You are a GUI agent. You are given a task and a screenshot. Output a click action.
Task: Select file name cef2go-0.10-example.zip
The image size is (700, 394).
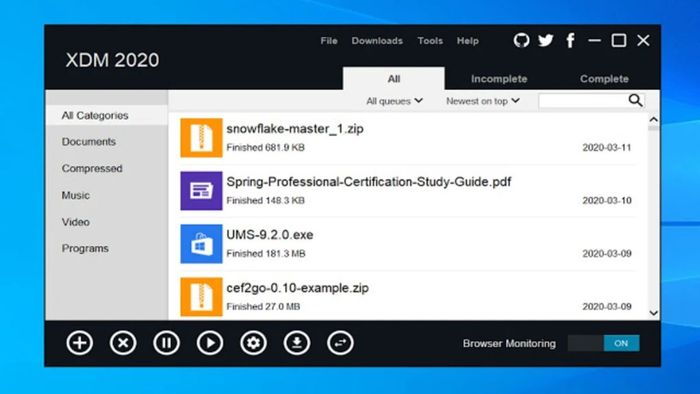point(297,288)
